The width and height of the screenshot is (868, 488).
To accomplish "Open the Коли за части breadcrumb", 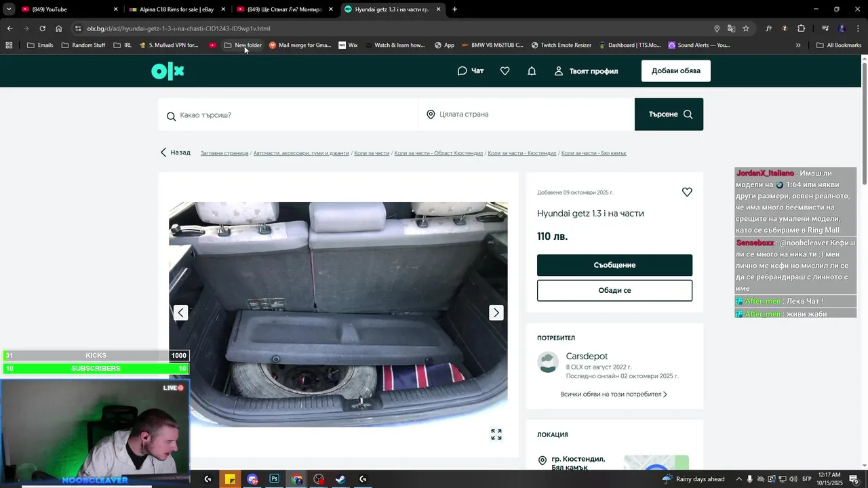I will pos(372,153).
